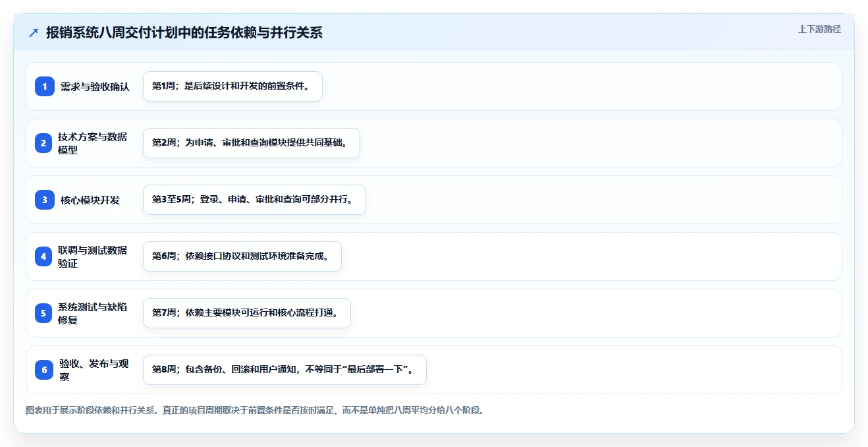The image size is (868, 447).
Task: Select step number 4 badge
Action: pos(43,256)
